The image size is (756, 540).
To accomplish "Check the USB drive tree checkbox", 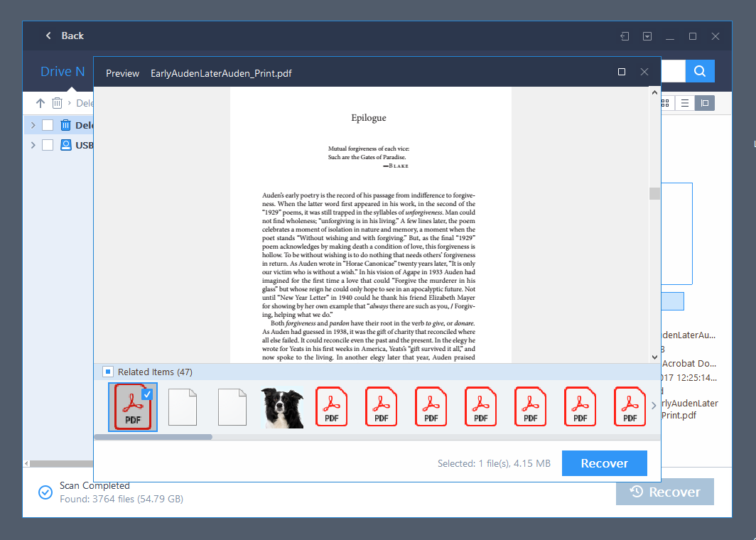I will 48,145.
